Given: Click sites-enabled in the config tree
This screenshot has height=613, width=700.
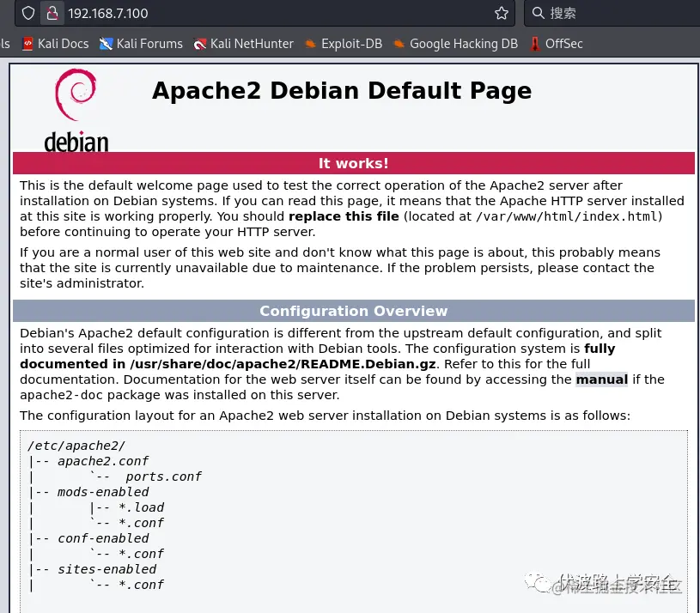Looking at the screenshot, I should click(x=107, y=569).
